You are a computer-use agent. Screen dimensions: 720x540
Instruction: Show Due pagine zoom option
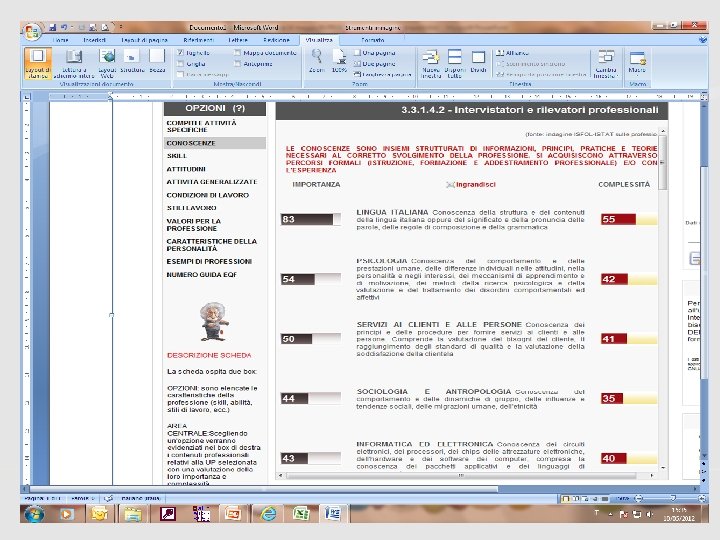375,64
